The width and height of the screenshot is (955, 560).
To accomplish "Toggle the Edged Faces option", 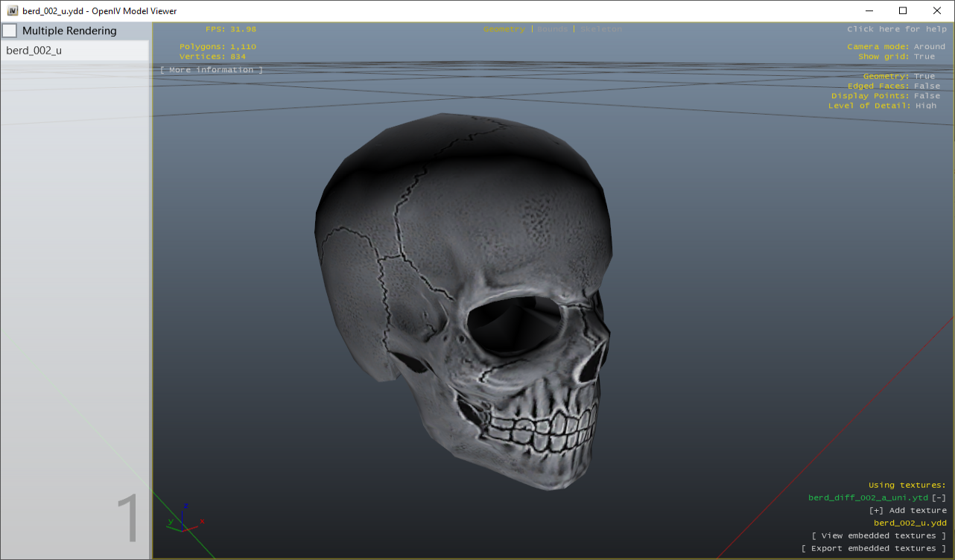I will (x=927, y=86).
